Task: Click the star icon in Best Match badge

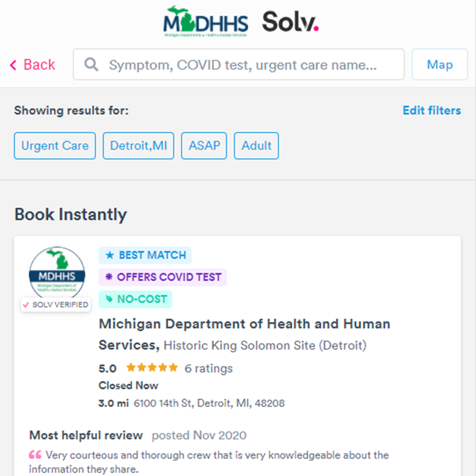Action: pyautogui.click(x=110, y=255)
